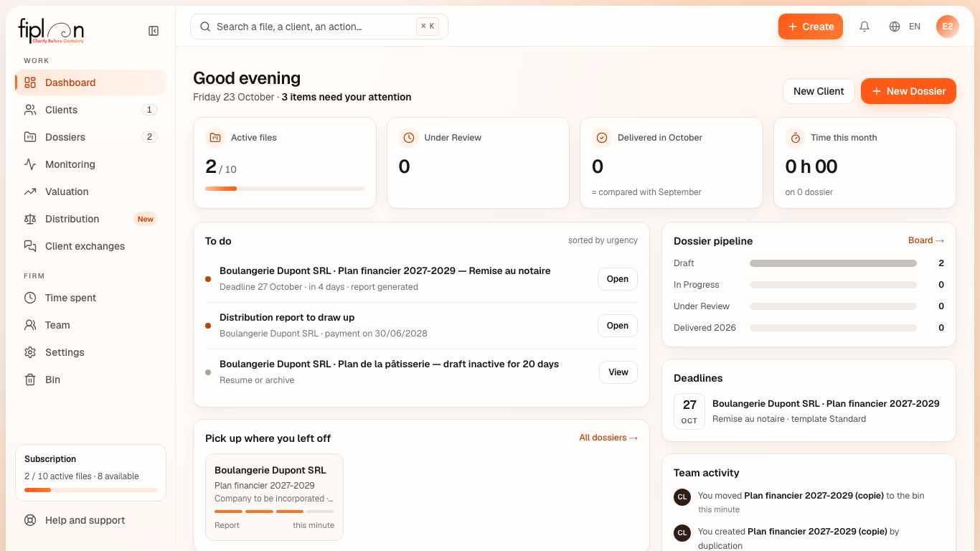Open Client exchanges in the sidebar

coord(91,246)
